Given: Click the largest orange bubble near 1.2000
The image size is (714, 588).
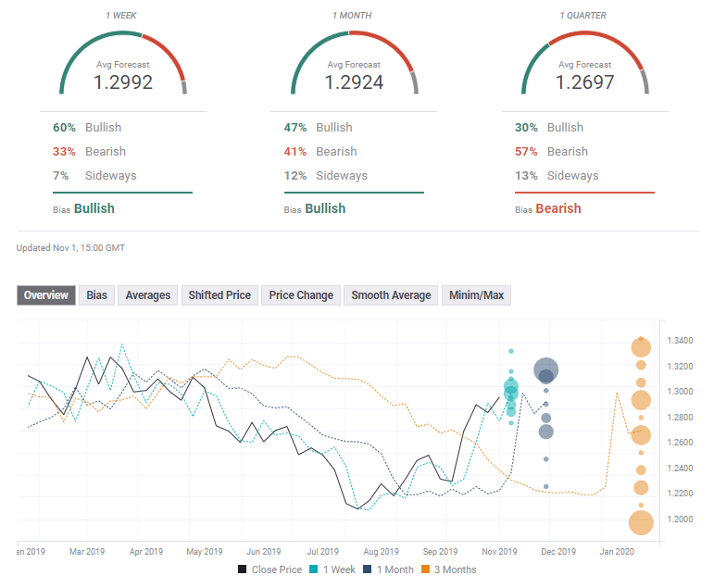Looking at the screenshot, I should click(x=641, y=523).
